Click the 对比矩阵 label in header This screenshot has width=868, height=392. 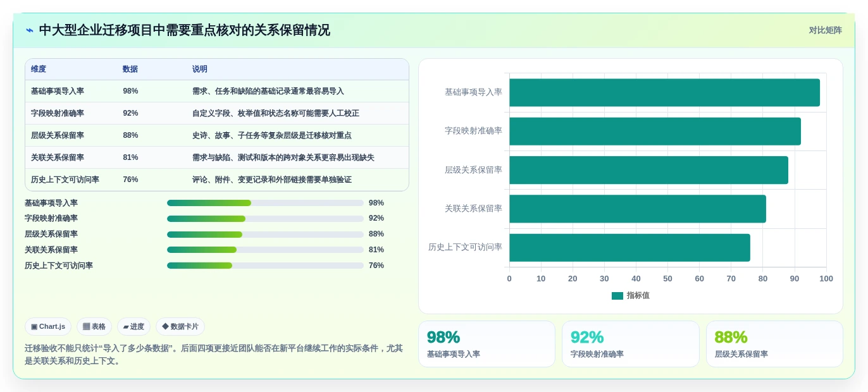point(825,30)
